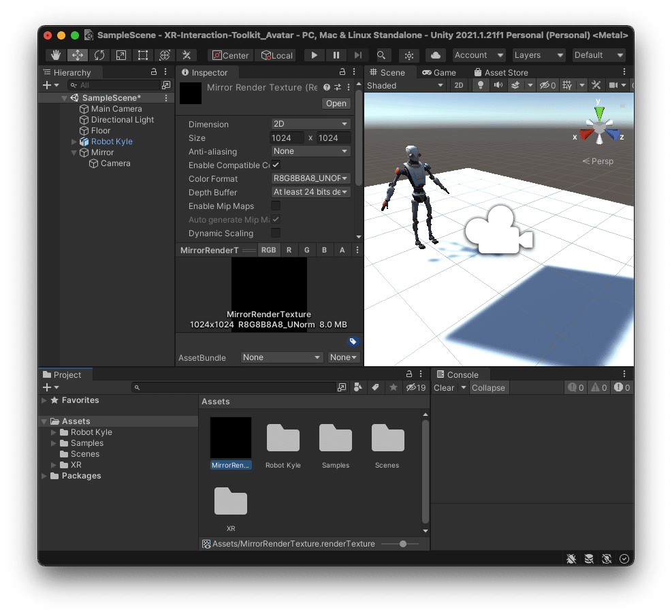The image size is (672, 616).
Task: Toggle scene audio speaker icon
Action: (x=498, y=85)
